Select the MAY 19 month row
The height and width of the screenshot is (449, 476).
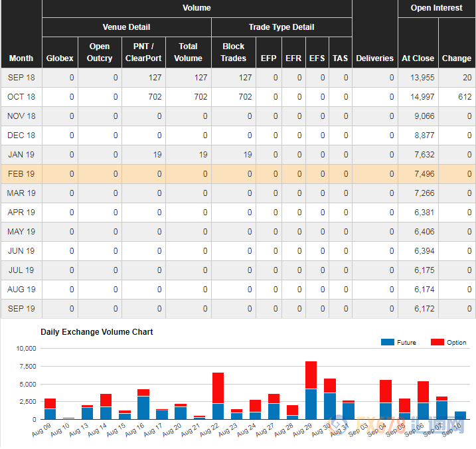point(238,232)
